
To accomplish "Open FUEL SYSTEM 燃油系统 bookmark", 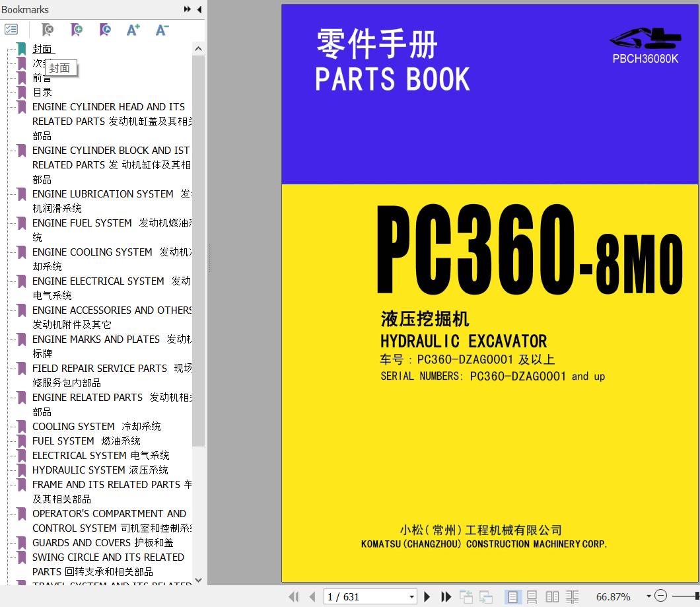I will click(86, 441).
